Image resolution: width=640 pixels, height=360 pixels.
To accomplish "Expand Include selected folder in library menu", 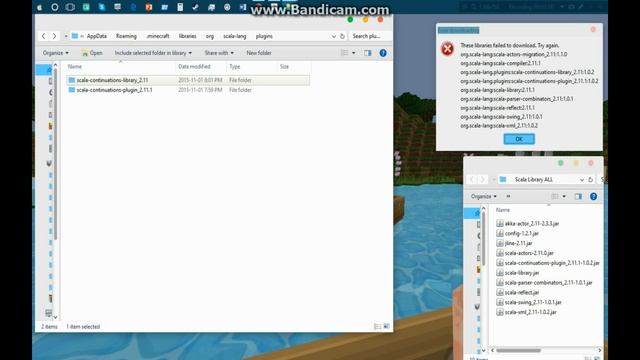I will [x=153, y=53].
